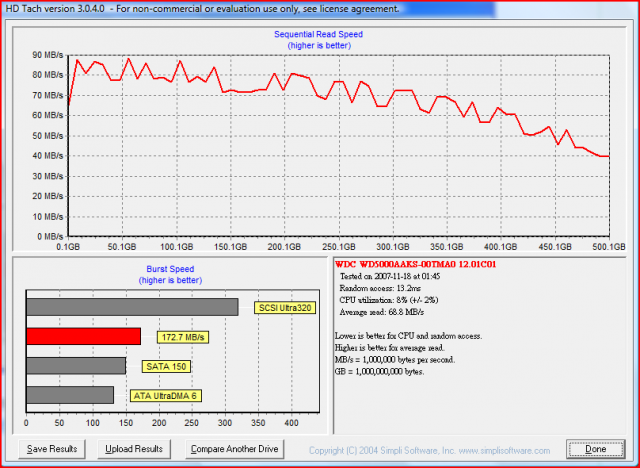The height and width of the screenshot is (468, 640).
Task: Click the Tested on 2007-11-18 line
Action: [390, 276]
